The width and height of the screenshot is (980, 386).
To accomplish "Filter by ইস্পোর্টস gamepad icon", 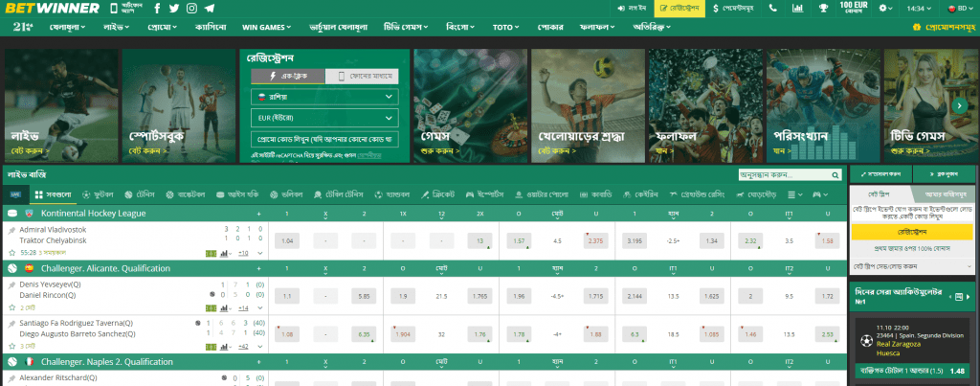I will coord(484,194).
